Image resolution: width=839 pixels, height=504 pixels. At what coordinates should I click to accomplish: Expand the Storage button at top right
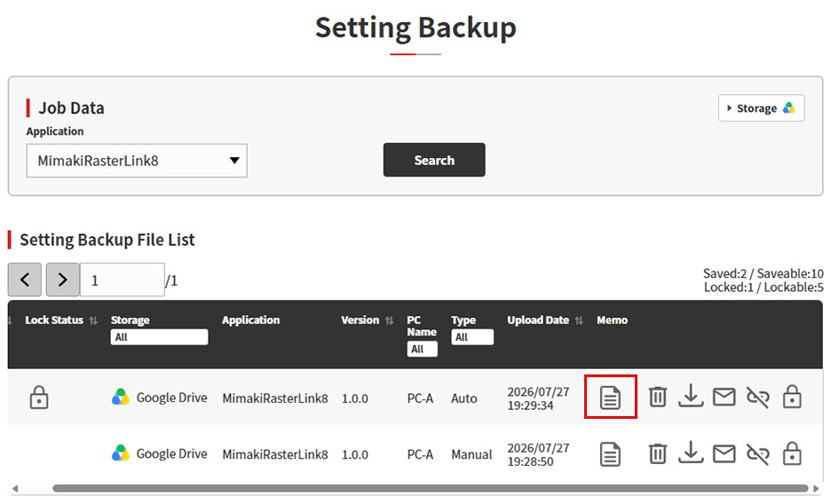761,108
